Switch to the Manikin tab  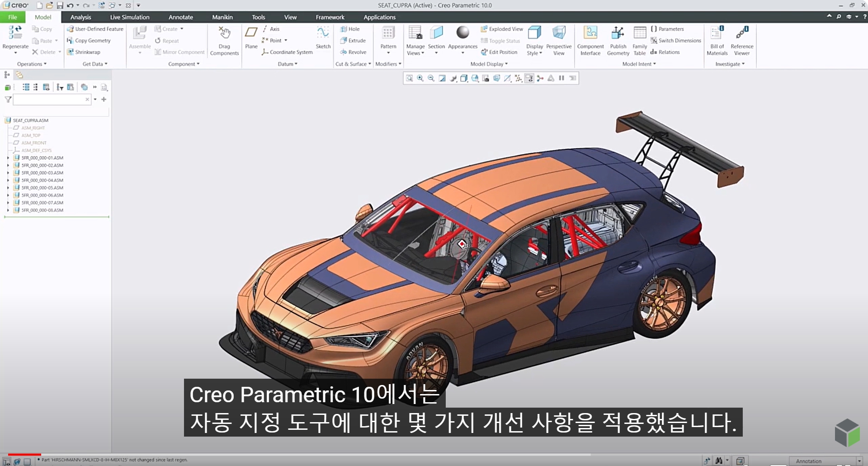pos(222,17)
